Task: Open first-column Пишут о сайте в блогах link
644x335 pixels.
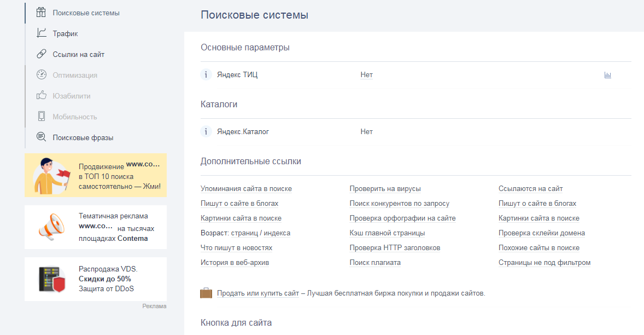Action: pos(239,204)
